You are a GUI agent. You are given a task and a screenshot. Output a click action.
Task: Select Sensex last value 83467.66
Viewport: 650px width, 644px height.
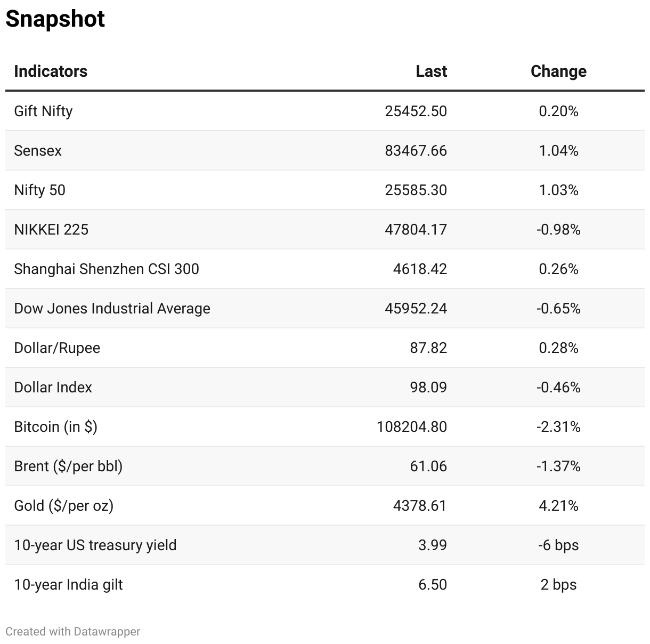[416, 151]
